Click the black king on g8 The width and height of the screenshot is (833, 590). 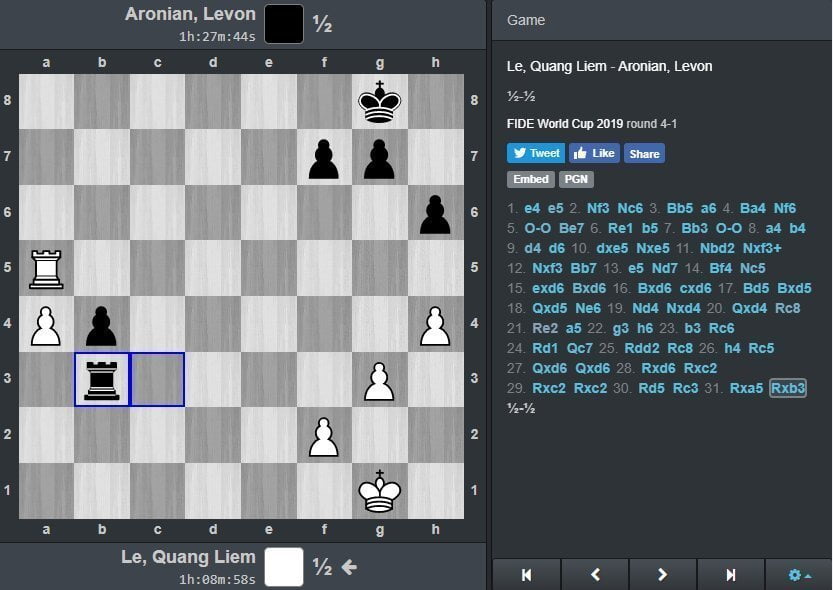[380, 101]
